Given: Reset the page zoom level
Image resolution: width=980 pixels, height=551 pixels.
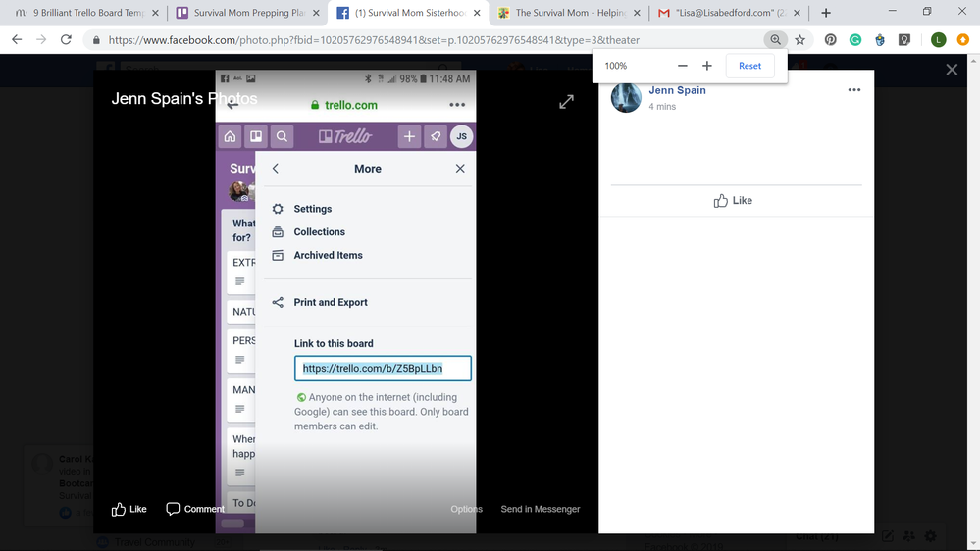Looking at the screenshot, I should (x=749, y=66).
